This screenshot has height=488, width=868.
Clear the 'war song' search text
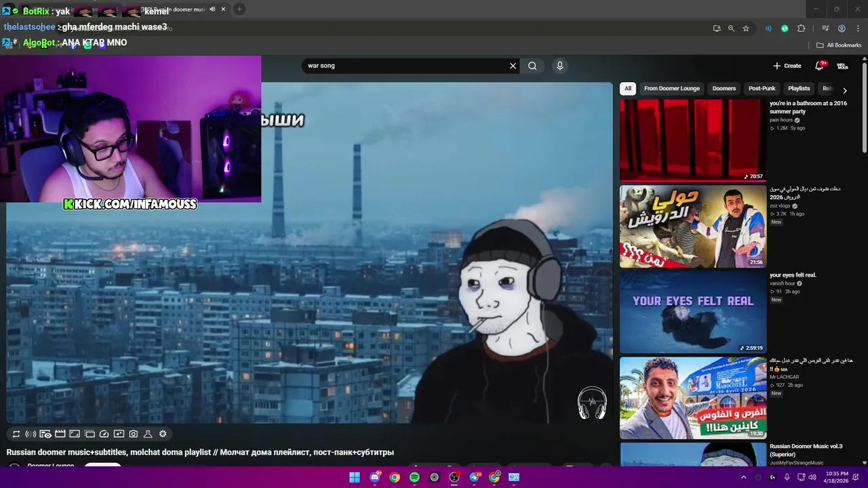[513, 66]
